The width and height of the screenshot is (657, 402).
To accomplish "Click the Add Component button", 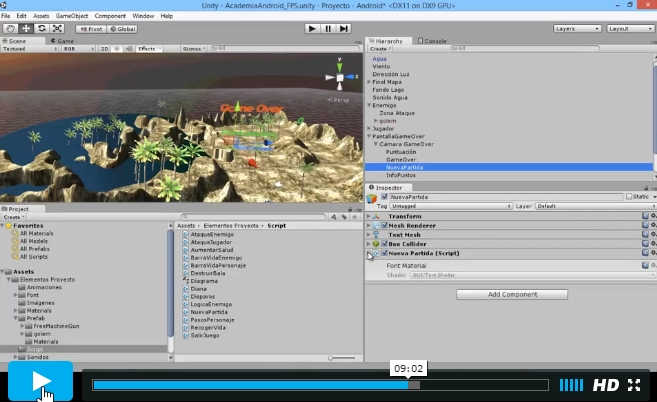I will [512, 294].
